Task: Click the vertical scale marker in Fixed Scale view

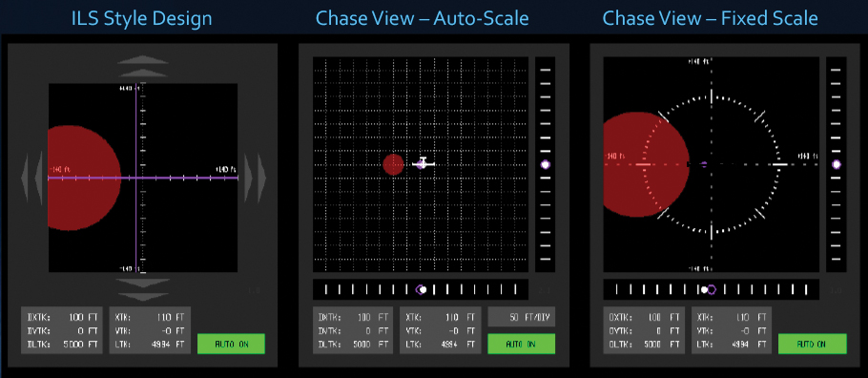Action: (x=836, y=164)
